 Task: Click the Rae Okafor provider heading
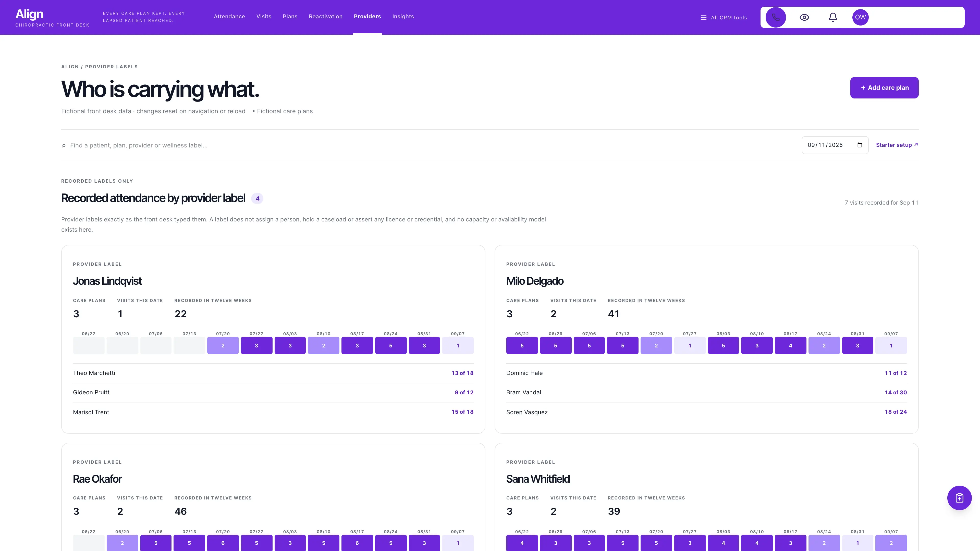pos(97,479)
